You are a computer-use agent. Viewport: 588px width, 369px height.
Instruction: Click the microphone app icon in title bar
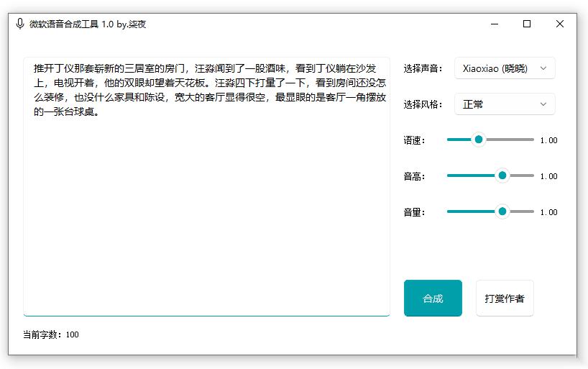tap(20, 24)
